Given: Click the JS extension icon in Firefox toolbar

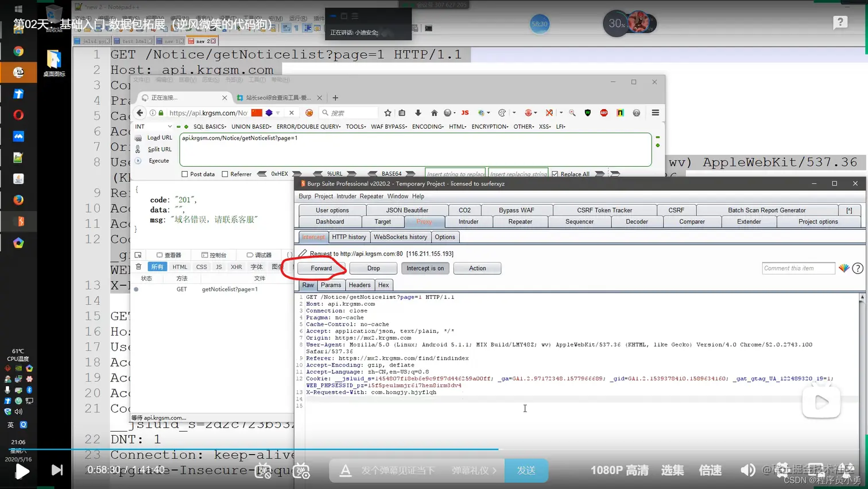Looking at the screenshot, I should (465, 113).
